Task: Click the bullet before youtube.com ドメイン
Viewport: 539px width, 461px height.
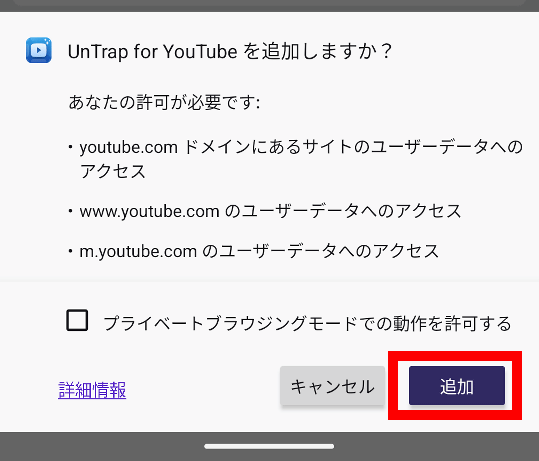Action: click(x=70, y=147)
